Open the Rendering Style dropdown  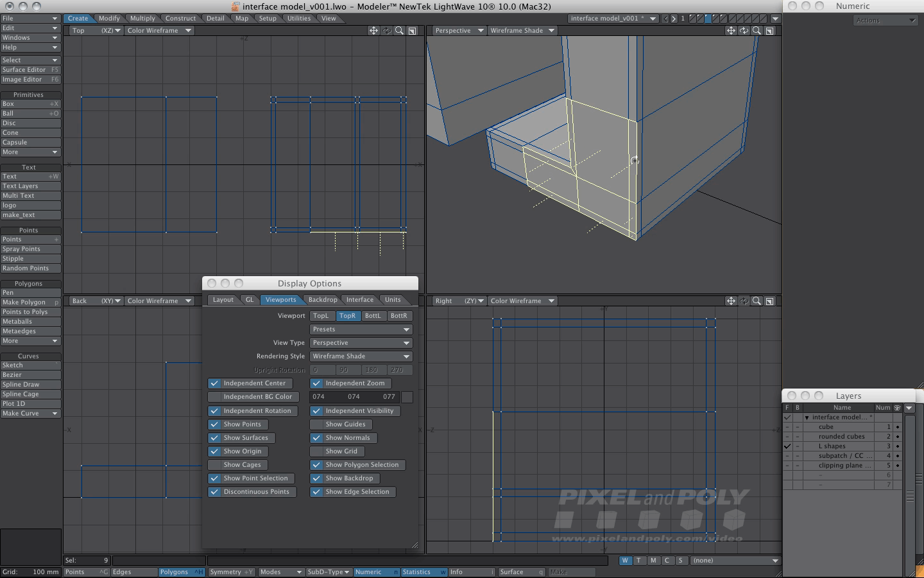click(361, 356)
